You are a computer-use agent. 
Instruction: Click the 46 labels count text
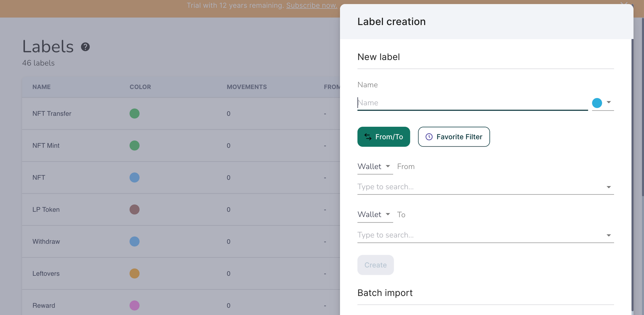click(38, 63)
